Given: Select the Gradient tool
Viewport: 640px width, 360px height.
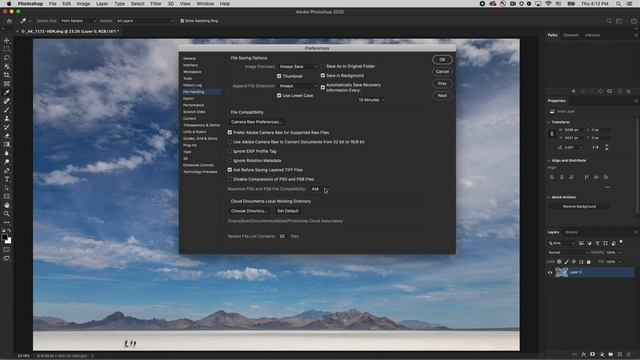Looking at the screenshot, I should coord(7,144).
